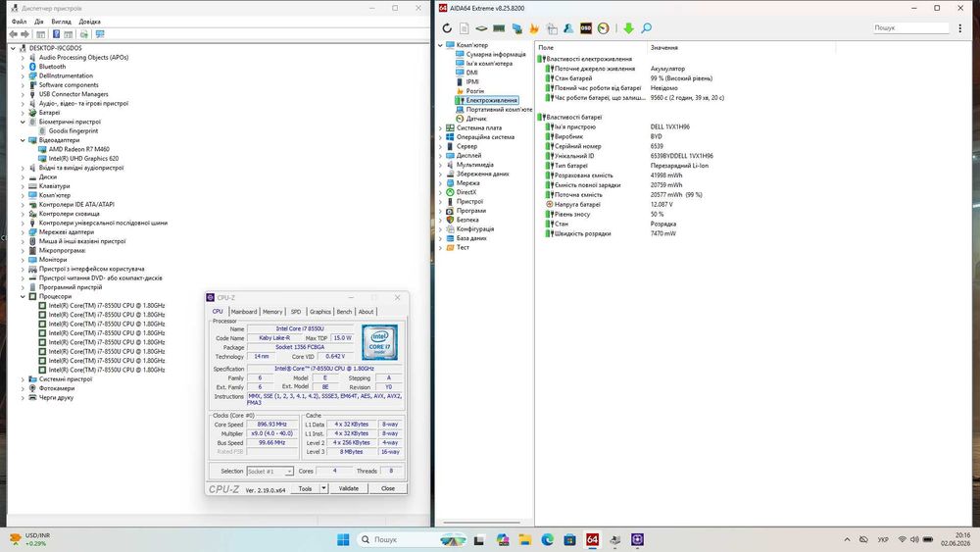The height and width of the screenshot is (552, 980).
Task: Click the Field column header in AIDA64
Action: pos(591,47)
